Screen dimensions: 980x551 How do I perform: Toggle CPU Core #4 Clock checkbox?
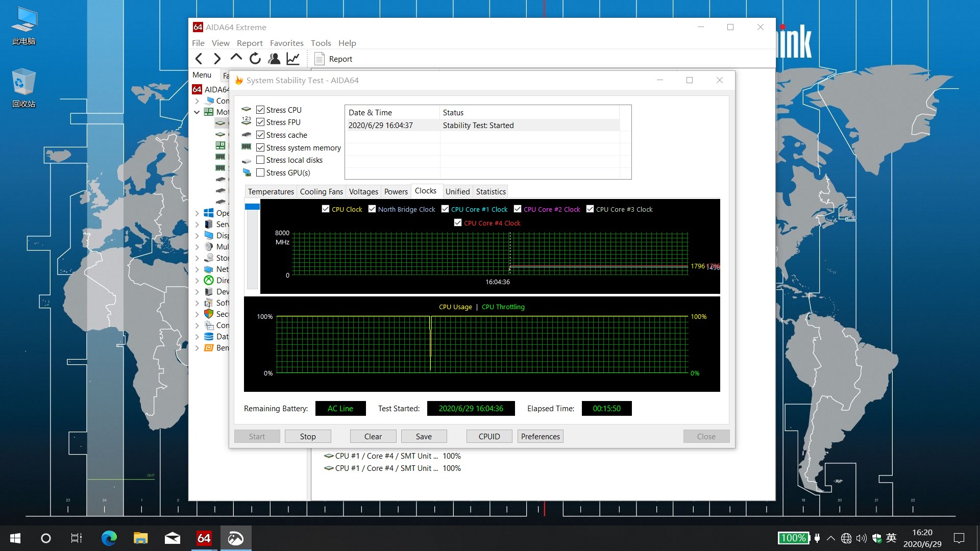pos(458,222)
